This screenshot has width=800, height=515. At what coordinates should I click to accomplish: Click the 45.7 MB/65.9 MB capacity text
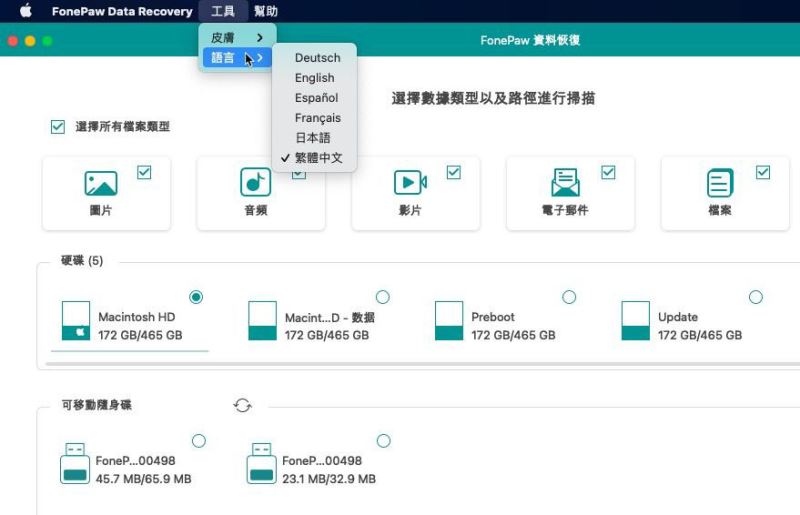coord(143,479)
